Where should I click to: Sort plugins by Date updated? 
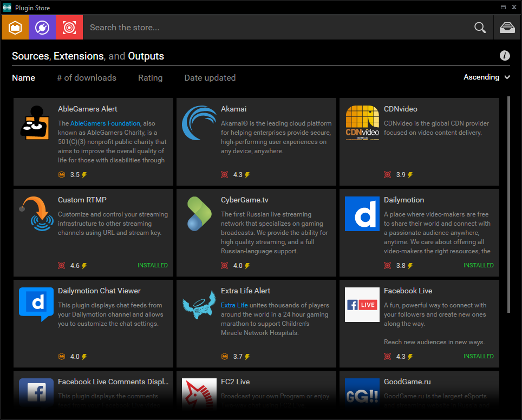pyautogui.click(x=210, y=78)
